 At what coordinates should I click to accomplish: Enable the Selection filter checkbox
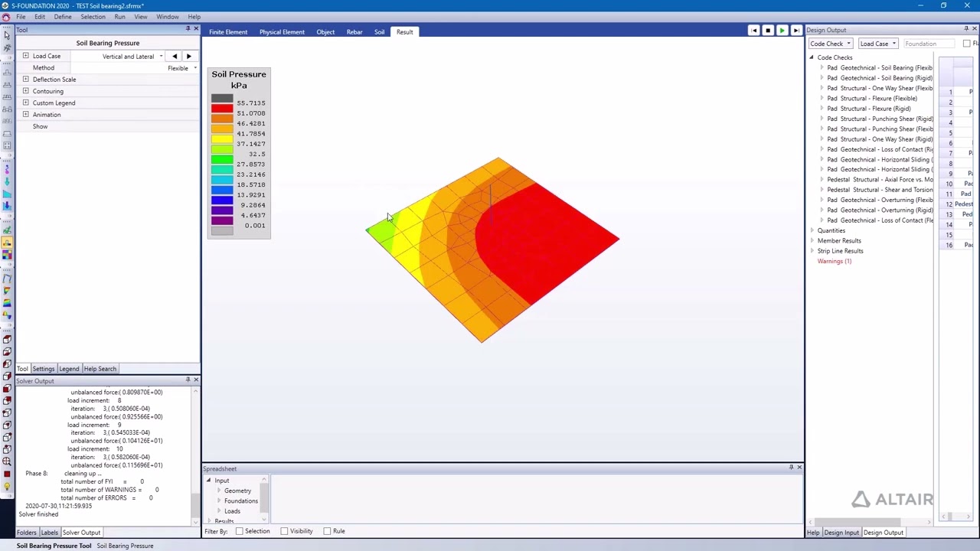pos(240,531)
